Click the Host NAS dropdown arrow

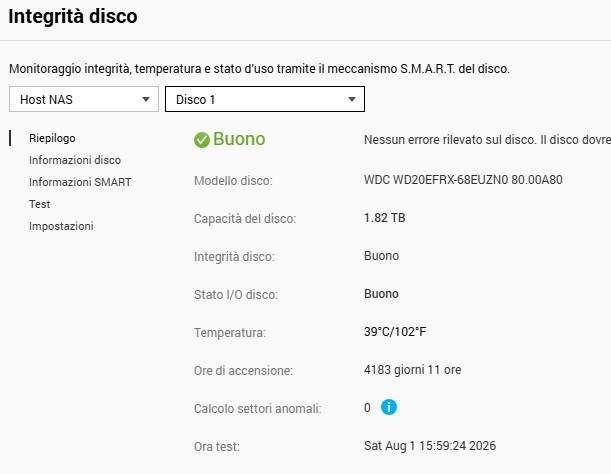point(146,99)
